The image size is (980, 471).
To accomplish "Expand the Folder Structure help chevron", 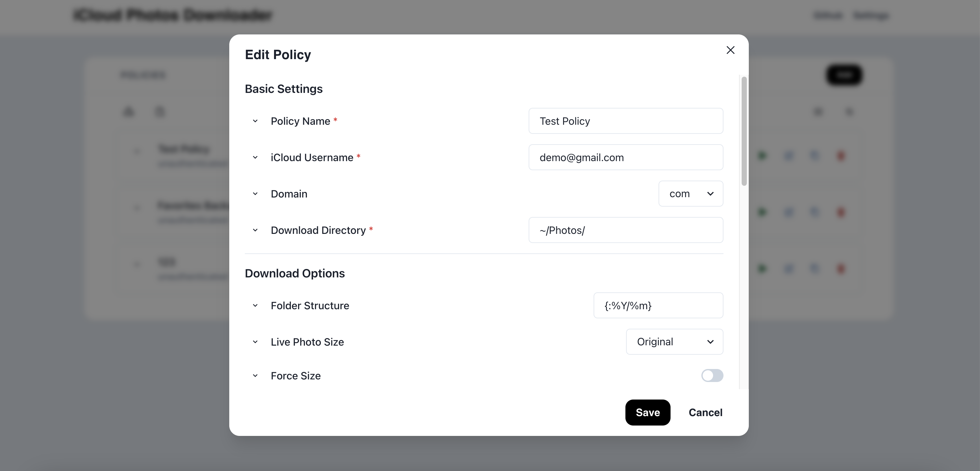I will click(x=255, y=306).
